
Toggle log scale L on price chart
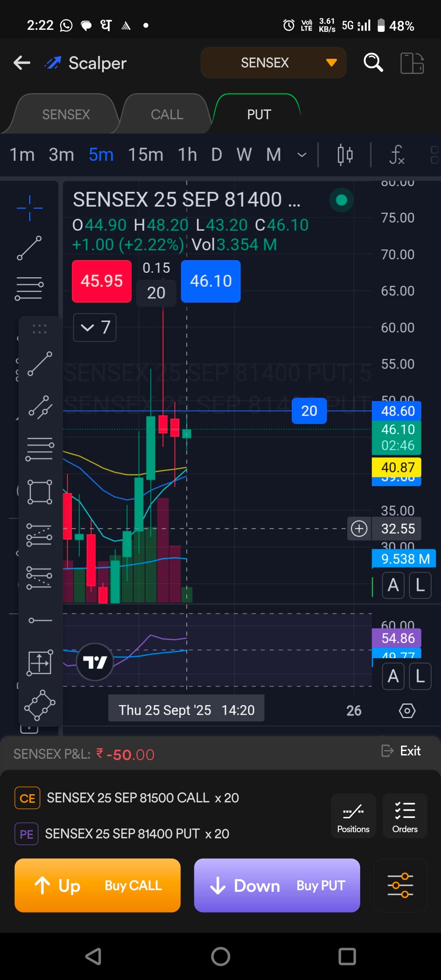pyautogui.click(x=420, y=585)
